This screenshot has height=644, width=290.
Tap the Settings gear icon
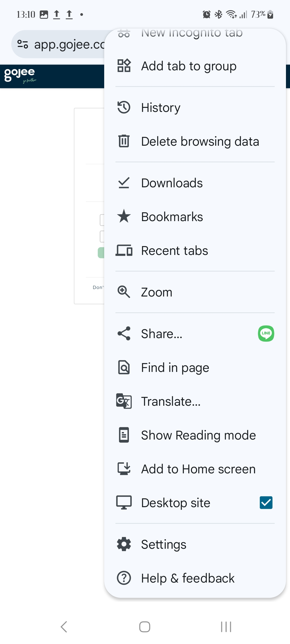click(x=124, y=544)
